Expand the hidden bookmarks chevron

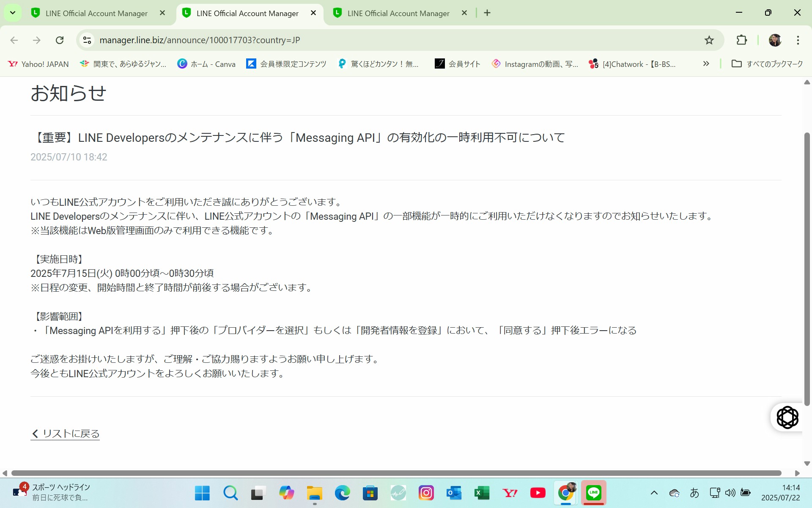(x=706, y=64)
